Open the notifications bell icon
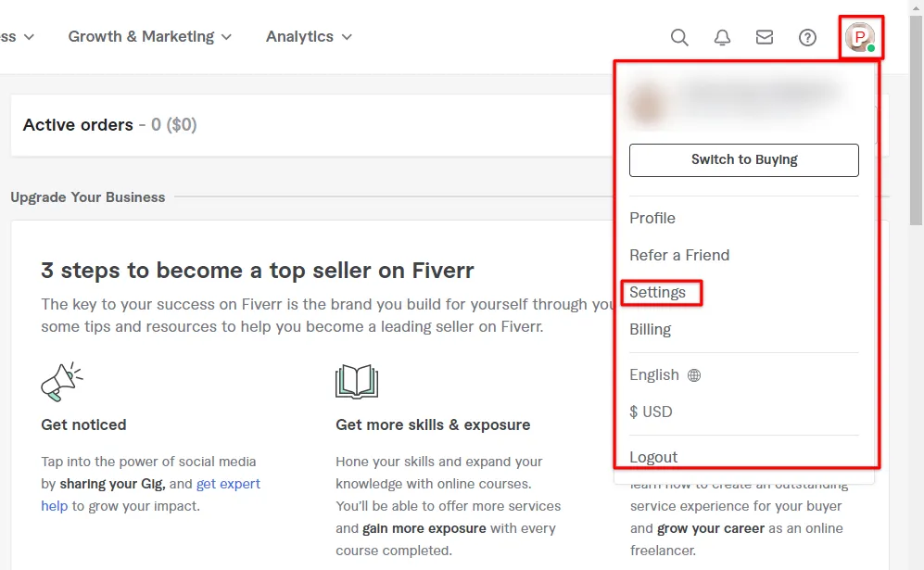This screenshot has height=570, width=924. pos(722,37)
